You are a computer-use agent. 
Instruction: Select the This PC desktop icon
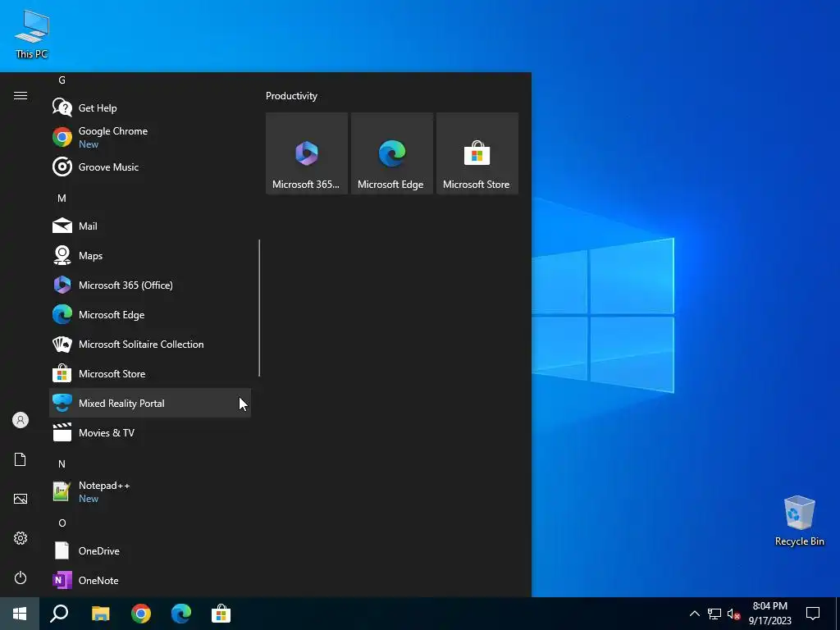pyautogui.click(x=32, y=34)
